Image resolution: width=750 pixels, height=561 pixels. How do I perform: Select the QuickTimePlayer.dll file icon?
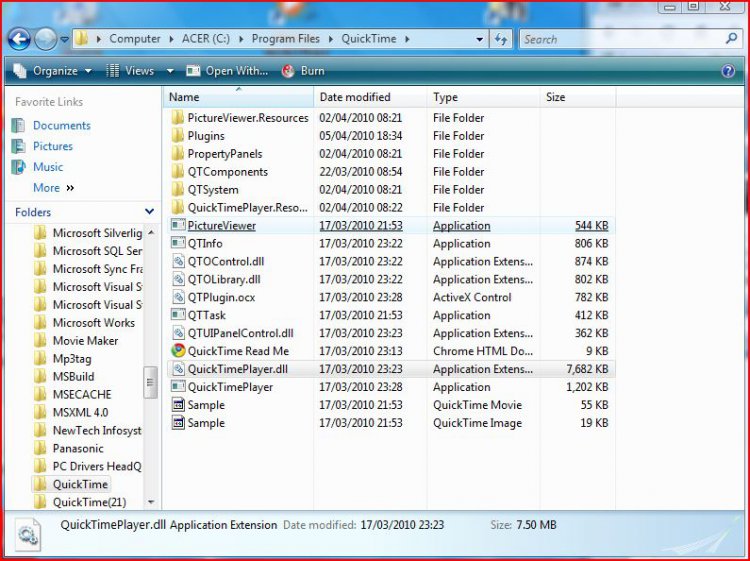(x=178, y=369)
